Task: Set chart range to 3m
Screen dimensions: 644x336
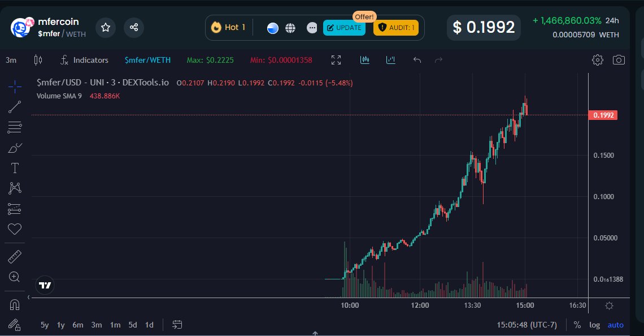Action: click(x=97, y=325)
